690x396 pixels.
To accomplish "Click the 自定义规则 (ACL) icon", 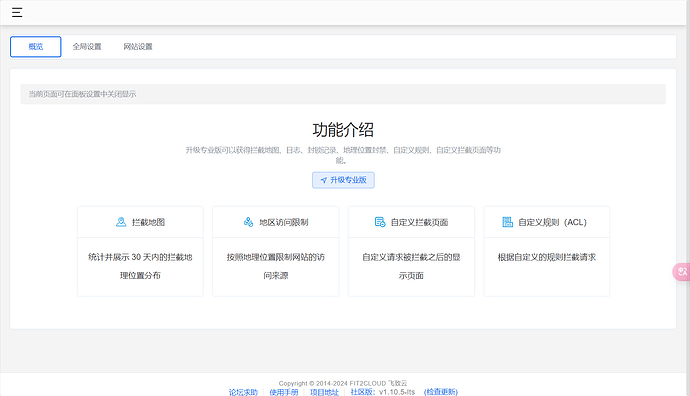I will [x=507, y=222].
